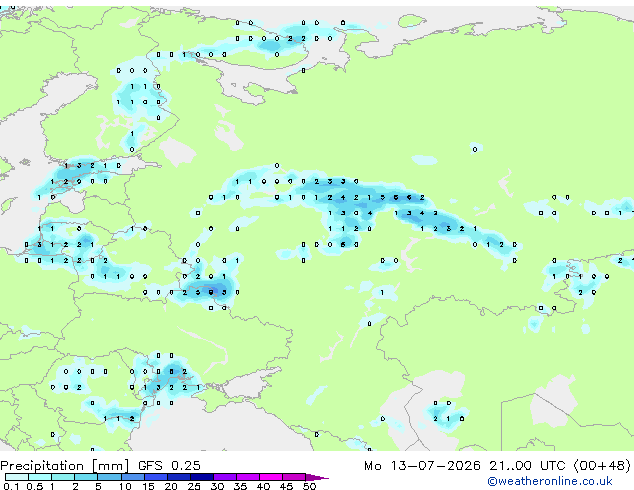Click the 'Precipitation [mm]' title text

[64, 466]
